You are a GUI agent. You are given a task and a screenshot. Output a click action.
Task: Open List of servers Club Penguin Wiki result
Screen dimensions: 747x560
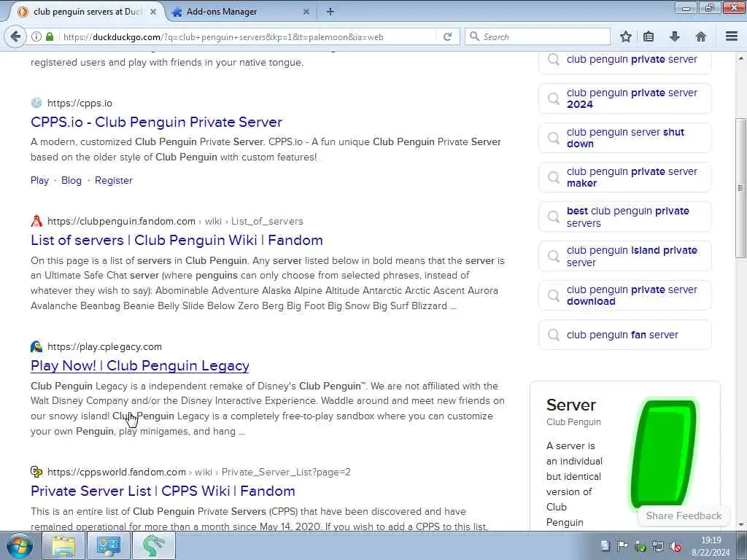[177, 240]
